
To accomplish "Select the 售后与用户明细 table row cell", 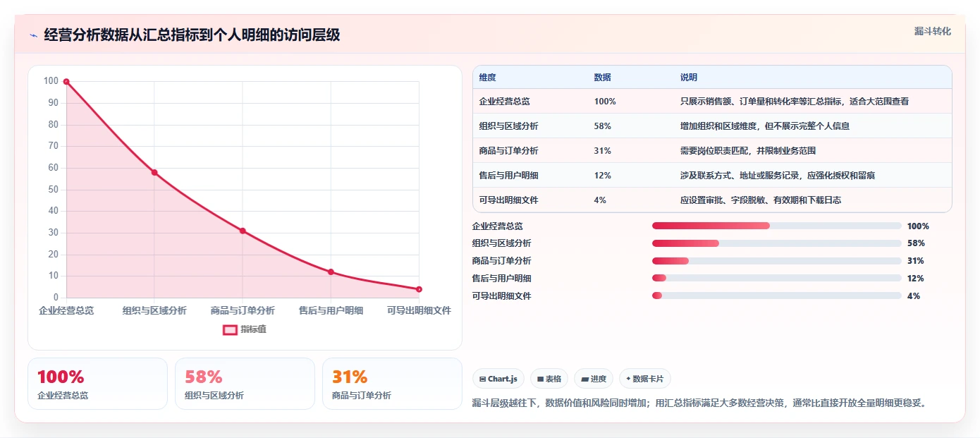I will (x=508, y=176).
